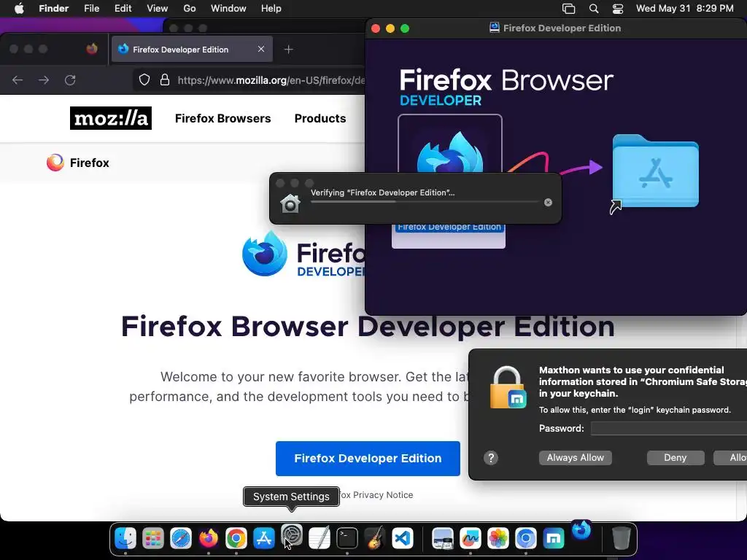The image size is (747, 560).
Task: Go forward in Firefox browser
Action: 44,80
